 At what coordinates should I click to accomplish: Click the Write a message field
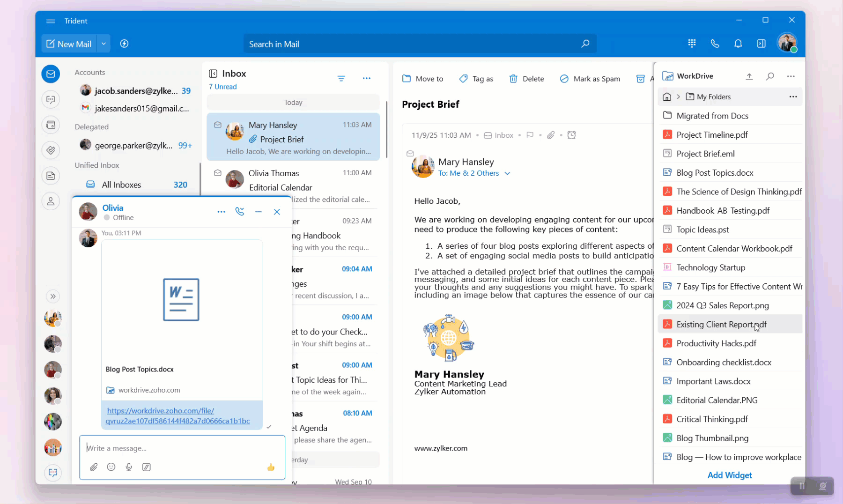182,448
